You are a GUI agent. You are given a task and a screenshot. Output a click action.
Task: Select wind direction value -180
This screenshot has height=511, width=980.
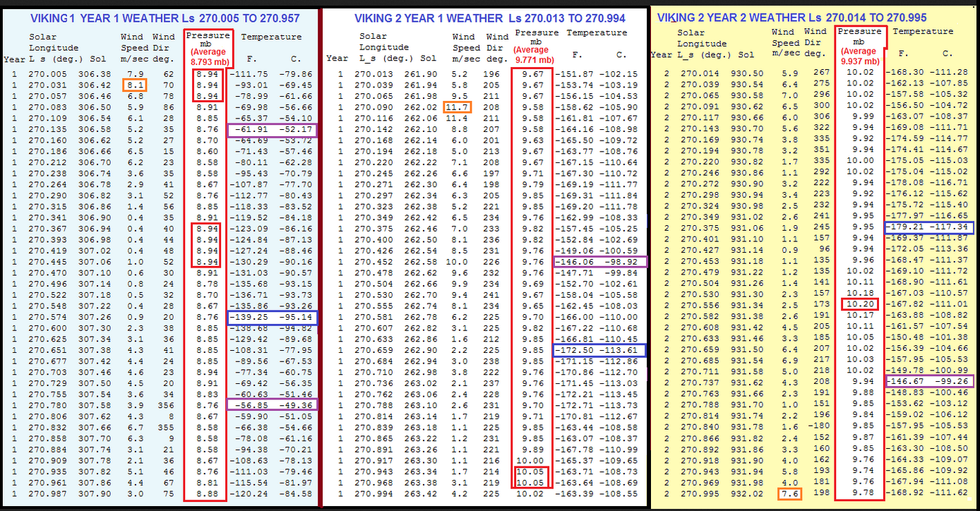[x=820, y=426]
